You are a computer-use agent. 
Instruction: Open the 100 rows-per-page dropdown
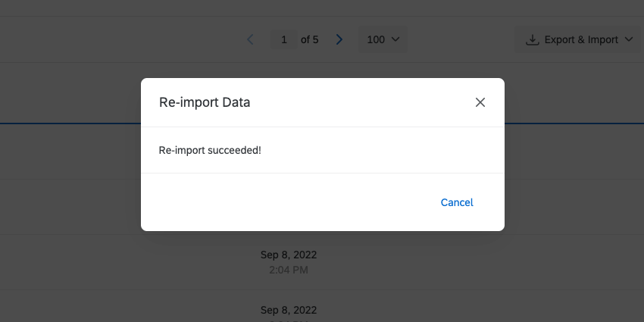(x=383, y=39)
